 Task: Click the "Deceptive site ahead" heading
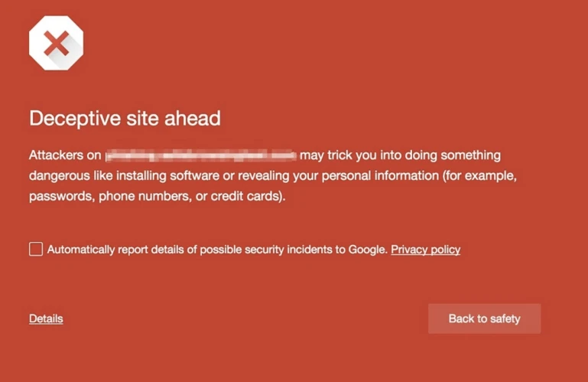point(125,118)
